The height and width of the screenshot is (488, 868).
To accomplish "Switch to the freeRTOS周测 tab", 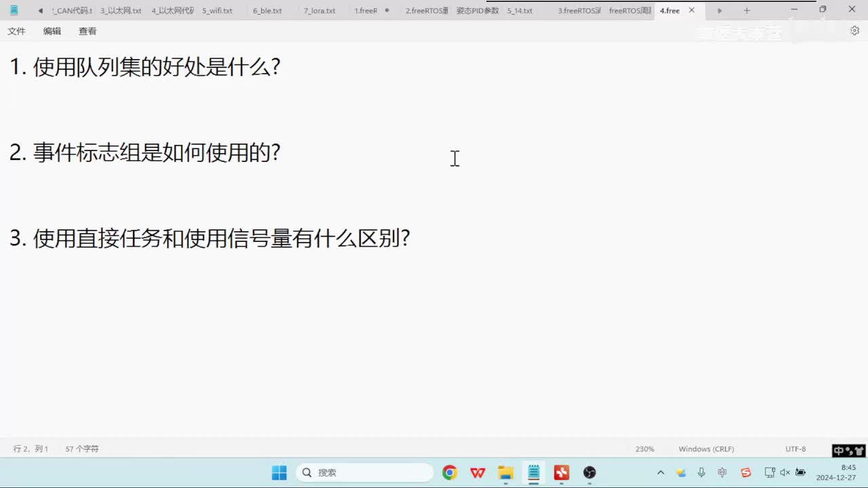I will [x=630, y=11].
